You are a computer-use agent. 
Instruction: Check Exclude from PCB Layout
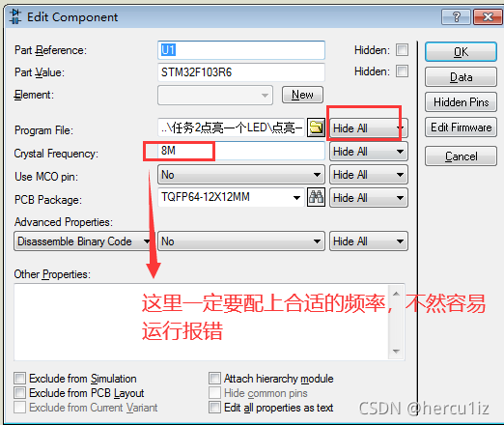pyautogui.click(x=19, y=393)
